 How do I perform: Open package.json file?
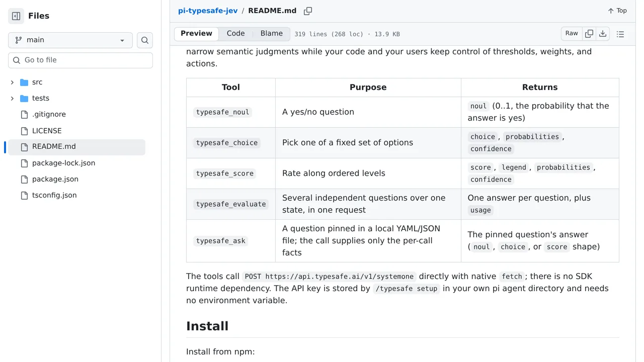tap(55, 179)
